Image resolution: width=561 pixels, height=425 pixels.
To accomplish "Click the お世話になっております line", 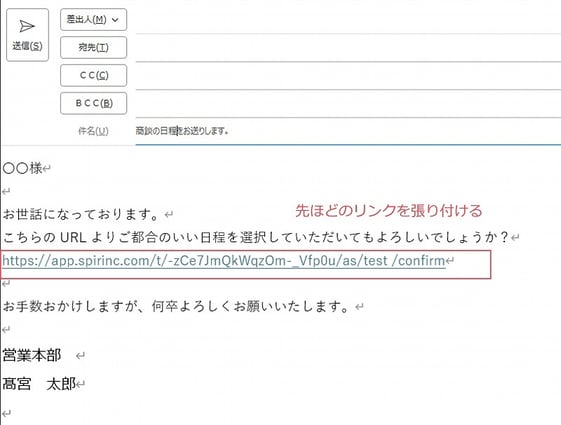I will 81,214.
